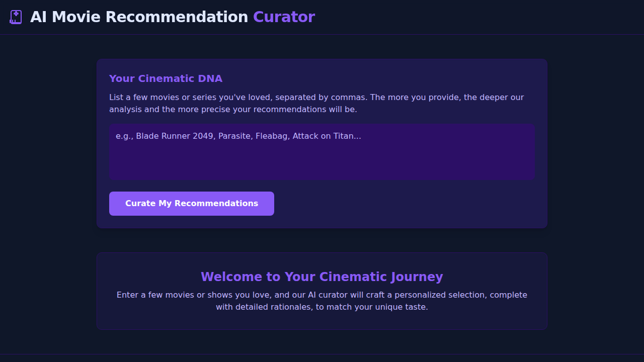644x362 pixels.
Task: Select the 'Welcome to Your Cinematic Journey' heading
Action: [x=322, y=277]
